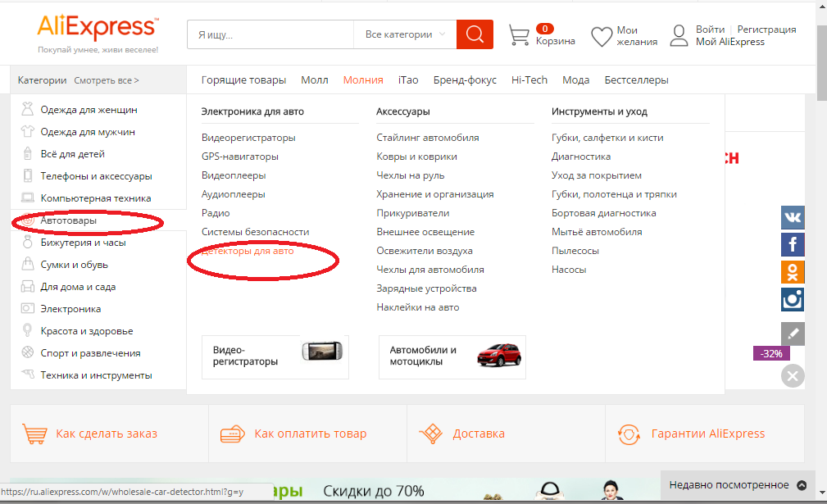Viewport: 827px width, 504px height.
Task: Share via Facebook icon
Action: (x=793, y=244)
